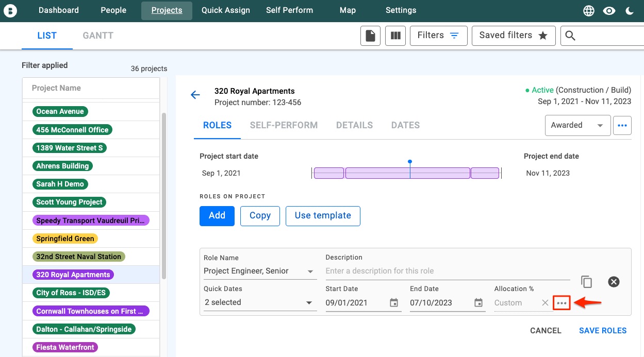This screenshot has height=357, width=644.
Task: Select Ahrens Building project
Action: tap(62, 166)
